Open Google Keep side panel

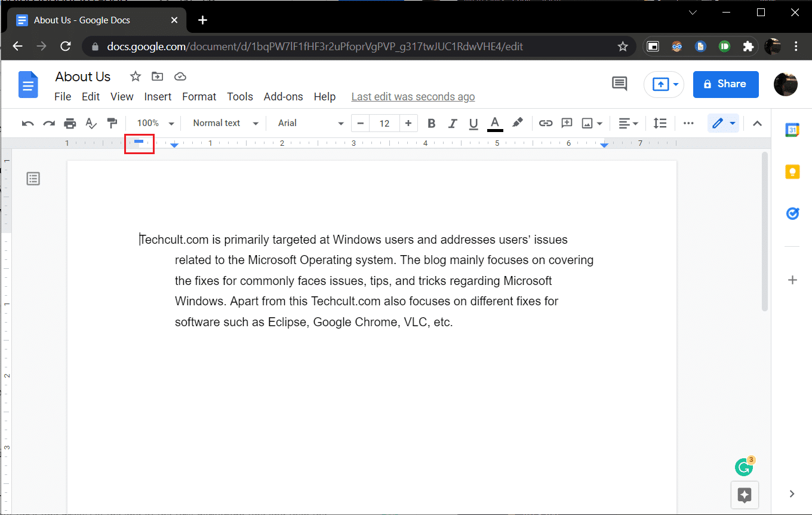[x=792, y=171]
